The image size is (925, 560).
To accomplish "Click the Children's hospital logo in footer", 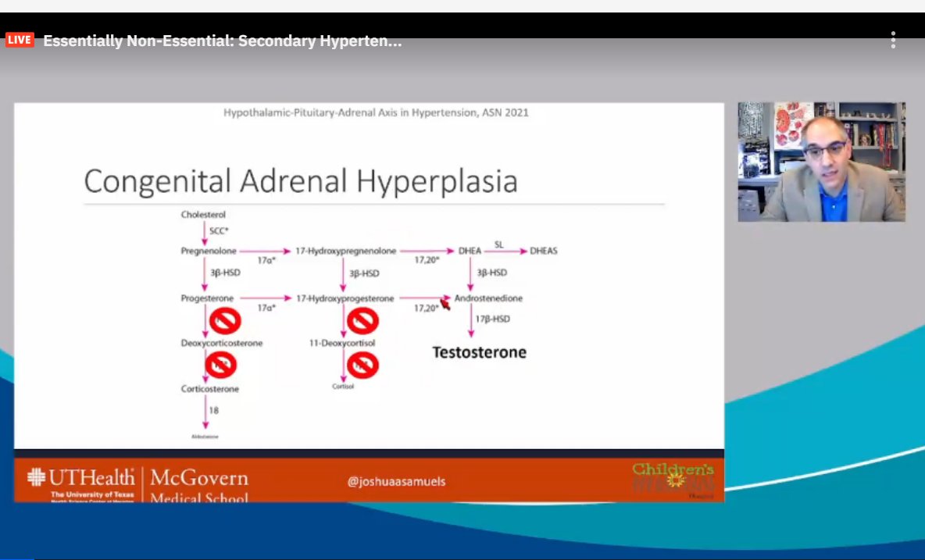I will pyautogui.click(x=673, y=480).
